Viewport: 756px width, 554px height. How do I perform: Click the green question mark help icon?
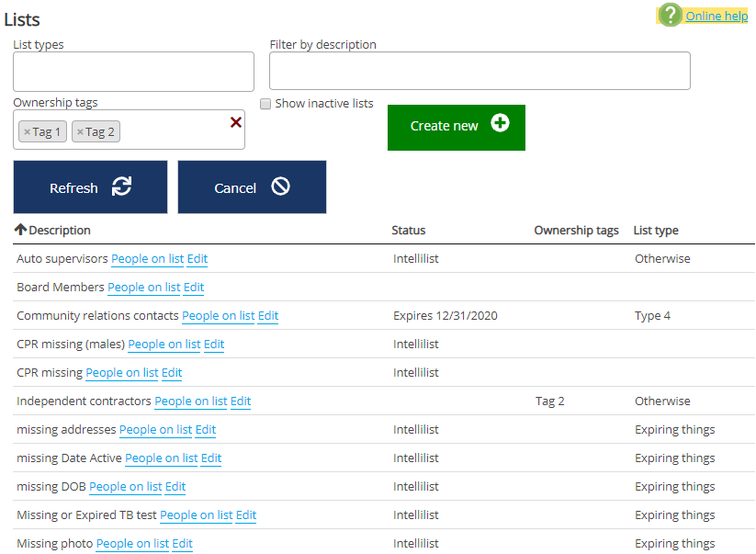click(671, 15)
